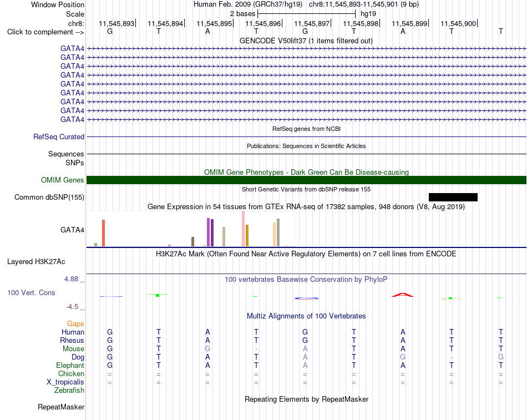Click the Window Position label
The width and height of the screenshot is (527, 420).
click(58, 4)
